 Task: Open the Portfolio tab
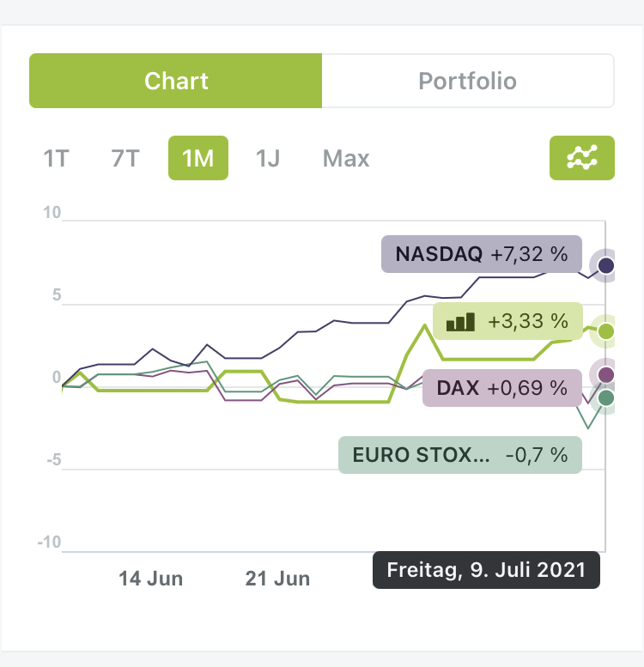(467, 82)
